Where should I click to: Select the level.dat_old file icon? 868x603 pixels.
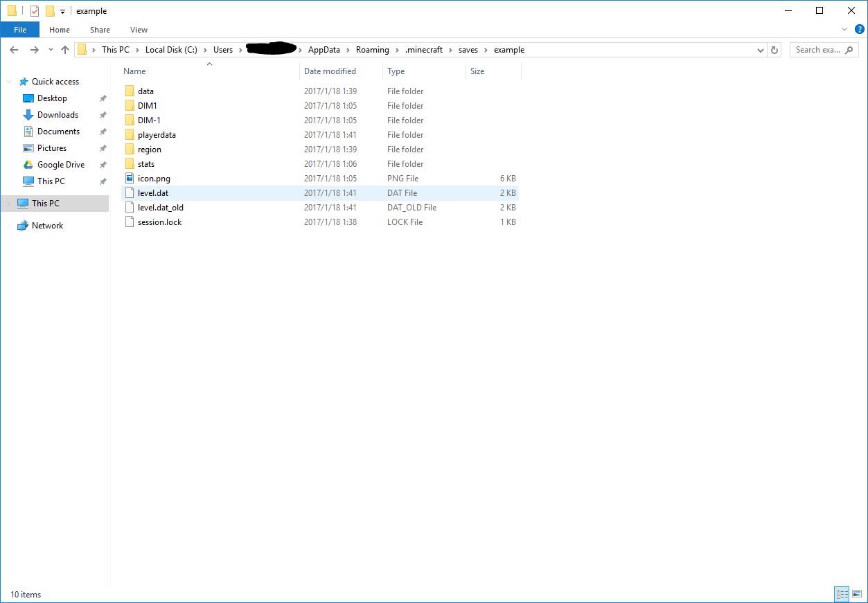click(130, 208)
